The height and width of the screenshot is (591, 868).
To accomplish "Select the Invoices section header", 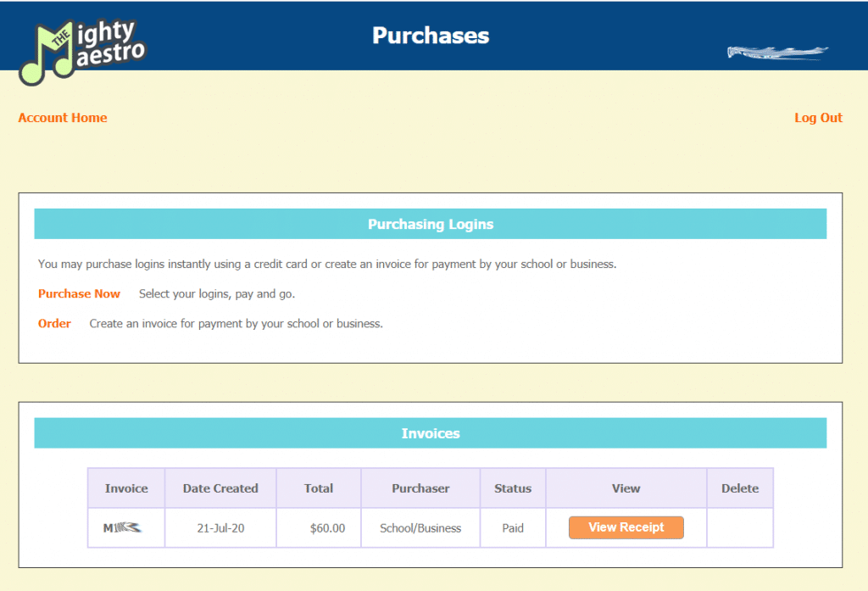I will click(x=430, y=433).
